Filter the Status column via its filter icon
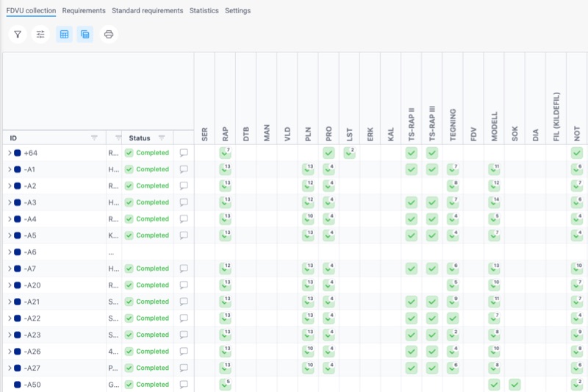 click(162, 138)
